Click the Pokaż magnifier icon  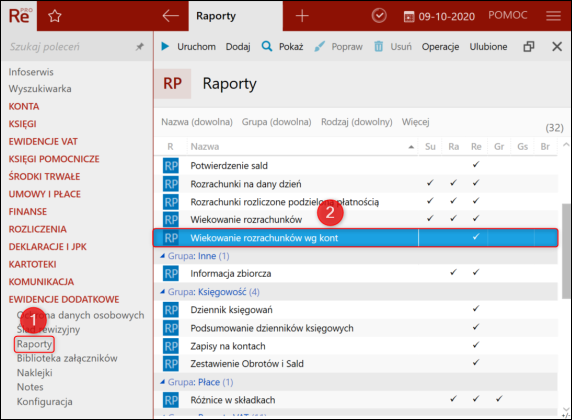tap(267, 46)
